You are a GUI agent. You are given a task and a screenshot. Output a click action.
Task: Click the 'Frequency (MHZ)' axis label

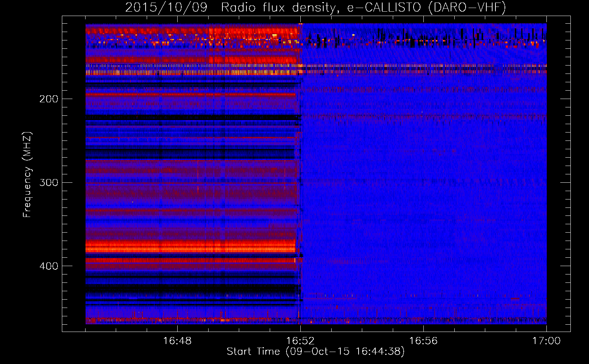click(27, 174)
